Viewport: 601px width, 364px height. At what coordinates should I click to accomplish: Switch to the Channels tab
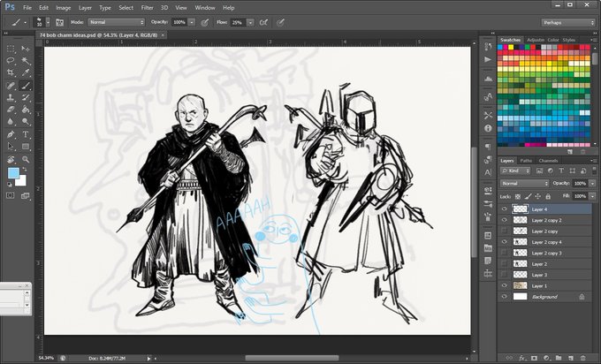pyautogui.click(x=548, y=161)
